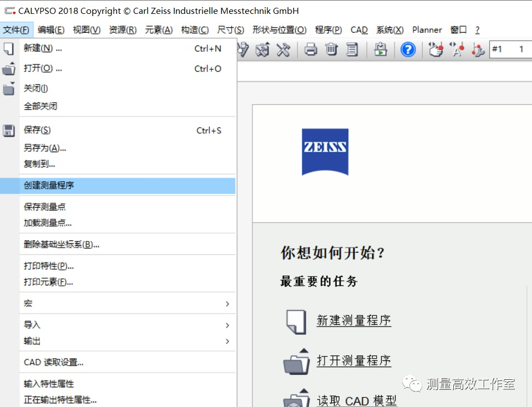Click the printer toolbar icon
Screen dimensions: 532x407
311,49
